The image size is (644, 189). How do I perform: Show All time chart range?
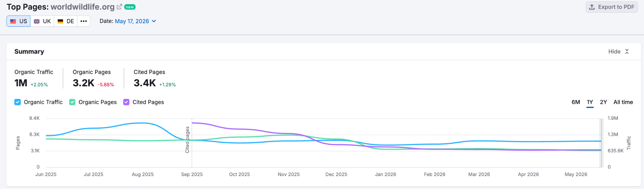(623, 102)
